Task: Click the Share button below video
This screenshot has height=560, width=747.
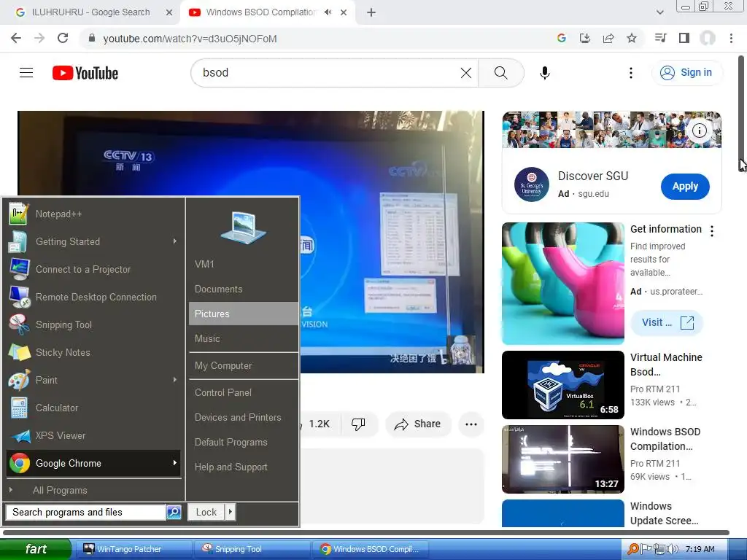Action: click(418, 424)
